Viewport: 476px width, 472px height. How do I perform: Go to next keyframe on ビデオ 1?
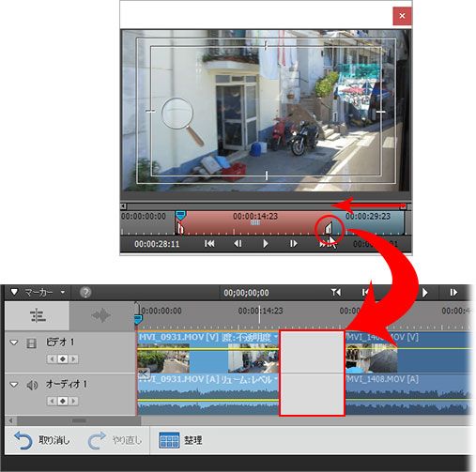[73, 359]
